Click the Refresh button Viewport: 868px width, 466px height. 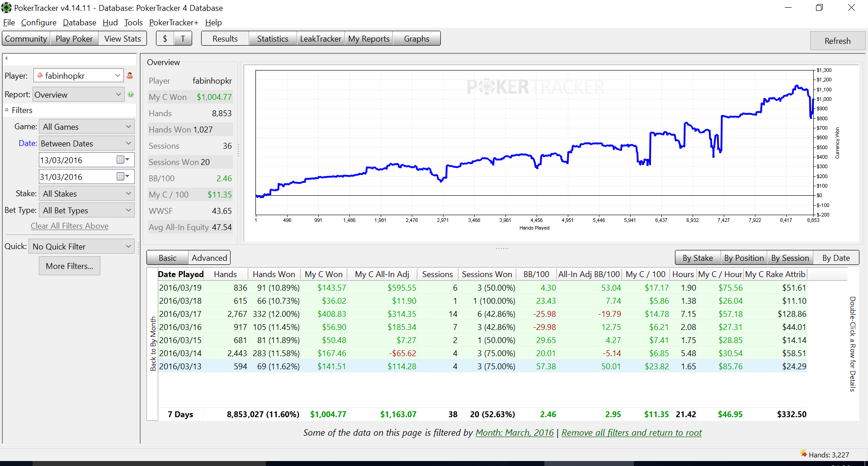[837, 41]
